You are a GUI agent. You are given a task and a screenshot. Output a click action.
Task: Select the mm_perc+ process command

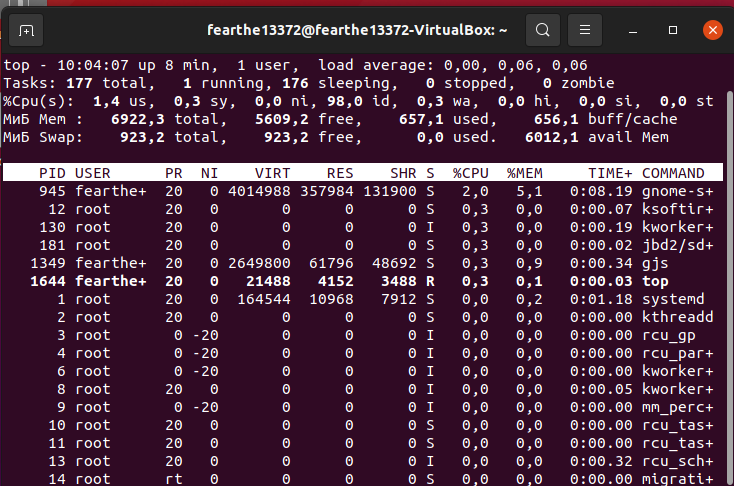point(677,407)
